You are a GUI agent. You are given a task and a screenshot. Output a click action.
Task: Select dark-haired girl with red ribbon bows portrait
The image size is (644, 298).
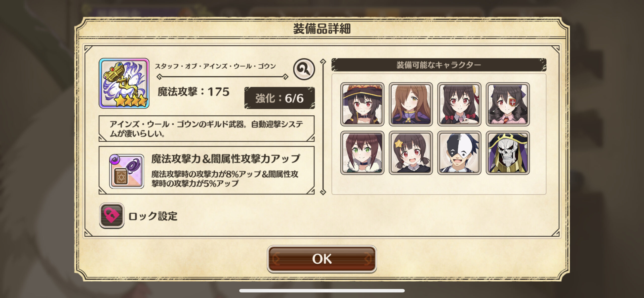(459, 104)
